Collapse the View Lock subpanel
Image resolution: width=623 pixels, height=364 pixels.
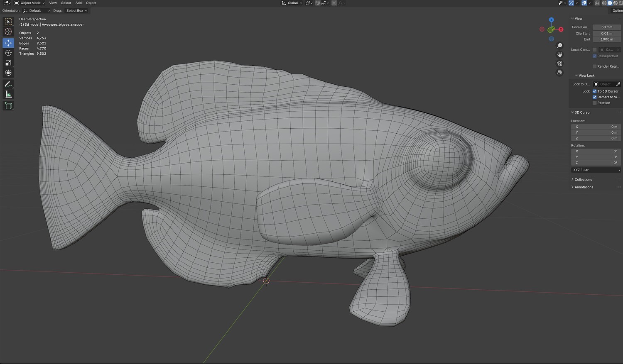(x=584, y=76)
